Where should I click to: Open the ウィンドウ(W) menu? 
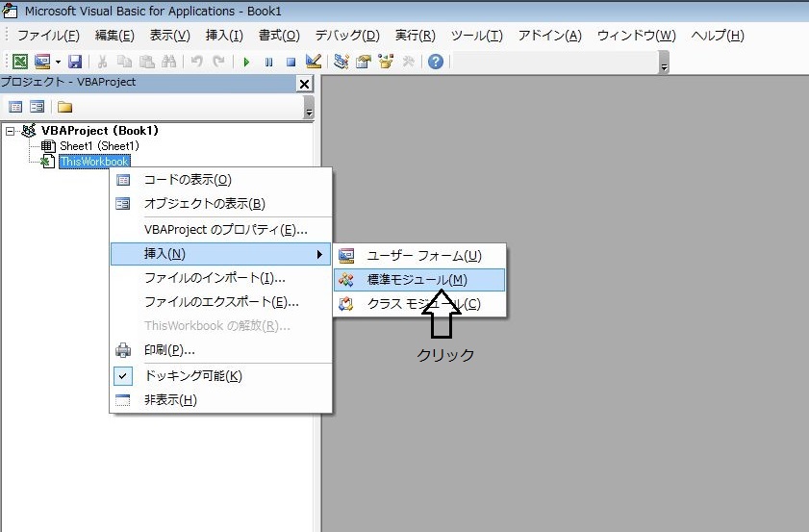pyautogui.click(x=636, y=35)
